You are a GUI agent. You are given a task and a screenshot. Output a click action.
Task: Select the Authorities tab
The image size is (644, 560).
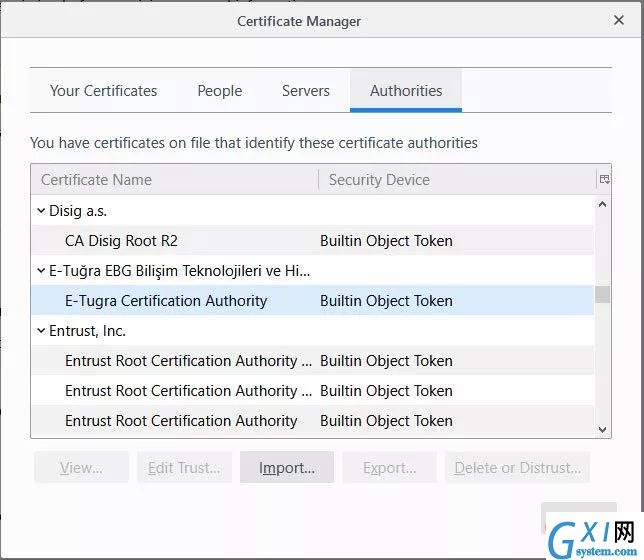point(406,90)
